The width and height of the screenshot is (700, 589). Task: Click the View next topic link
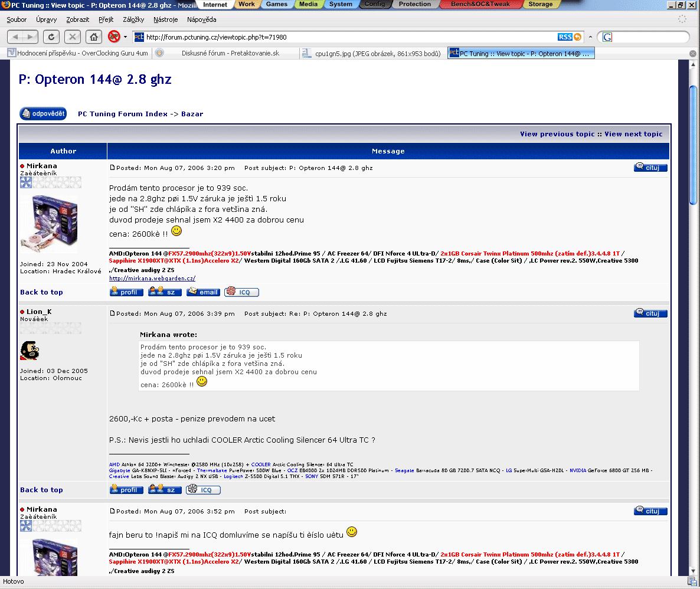tap(633, 134)
